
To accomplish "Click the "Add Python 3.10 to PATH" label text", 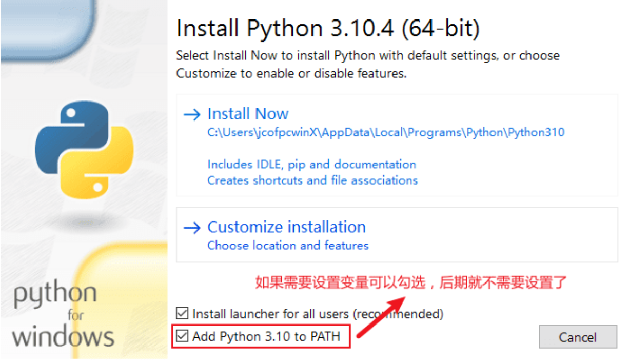I will tap(266, 337).
